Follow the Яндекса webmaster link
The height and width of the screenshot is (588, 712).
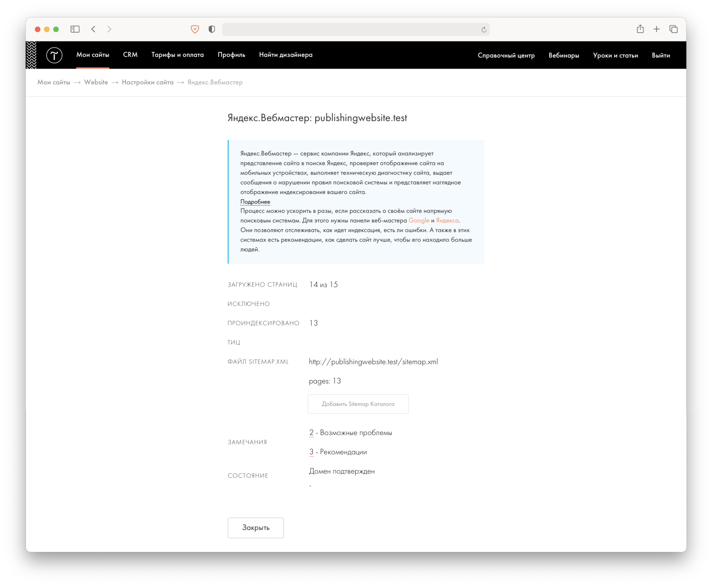click(x=447, y=220)
